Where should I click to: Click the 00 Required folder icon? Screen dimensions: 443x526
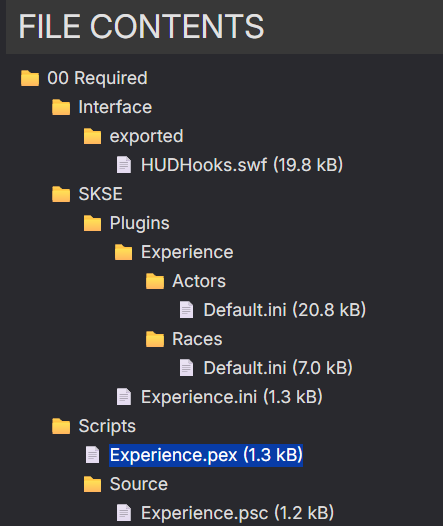(x=30, y=78)
